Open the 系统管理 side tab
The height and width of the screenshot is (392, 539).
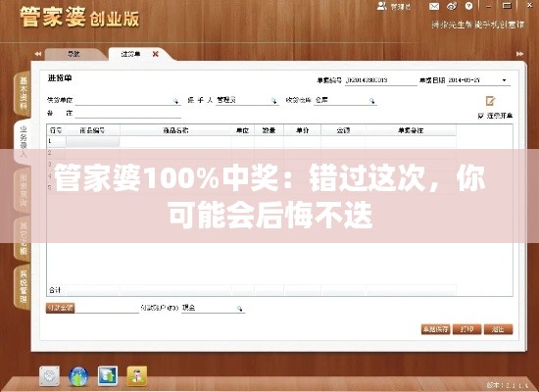[x=24, y=287]
